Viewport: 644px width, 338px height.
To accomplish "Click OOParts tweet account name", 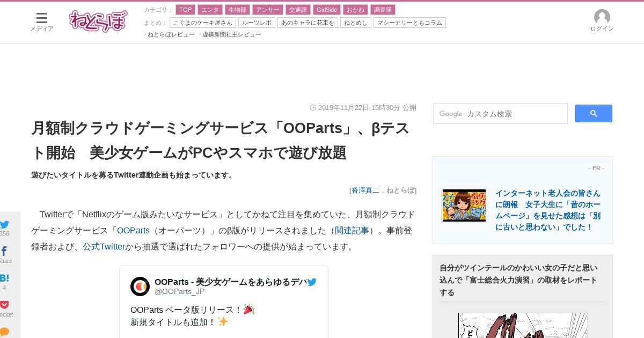I will click(x=231, y=282).
